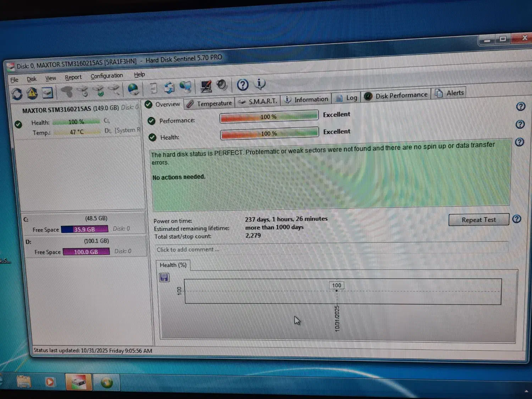The image size is (532, 399).
Task: Click the Health 100 % bar in Overview
Action: pos(269,134)
